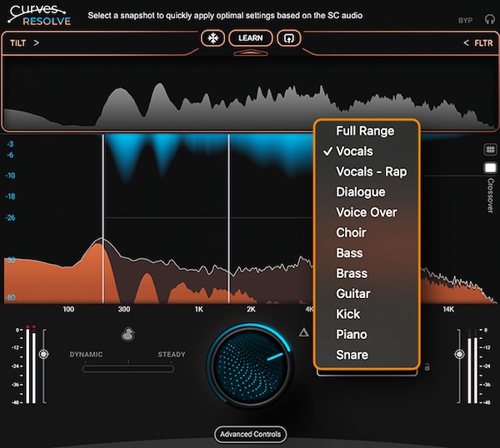Click the sidechain snapshot icon beside LEARN
Image resolution: width=500 pixels, height=448 pixels.
click(289, 38)
